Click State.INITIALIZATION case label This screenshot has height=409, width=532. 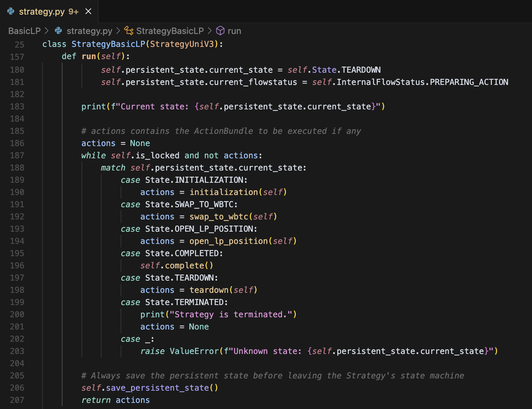194,180
